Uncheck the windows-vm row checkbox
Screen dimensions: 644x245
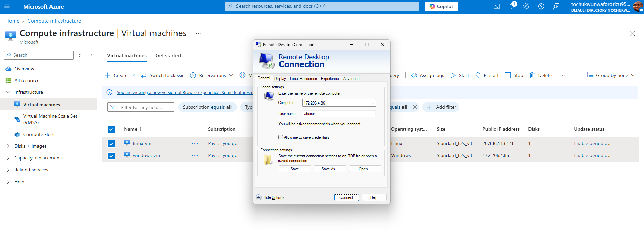pyautogui.click(x=111, y=156)
